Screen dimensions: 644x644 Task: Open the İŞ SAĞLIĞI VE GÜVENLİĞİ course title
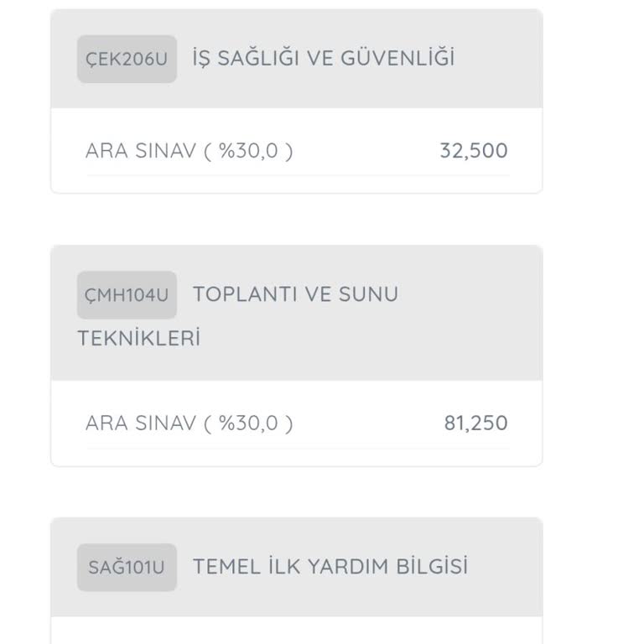pyautogui.click(x=323, y=58)
